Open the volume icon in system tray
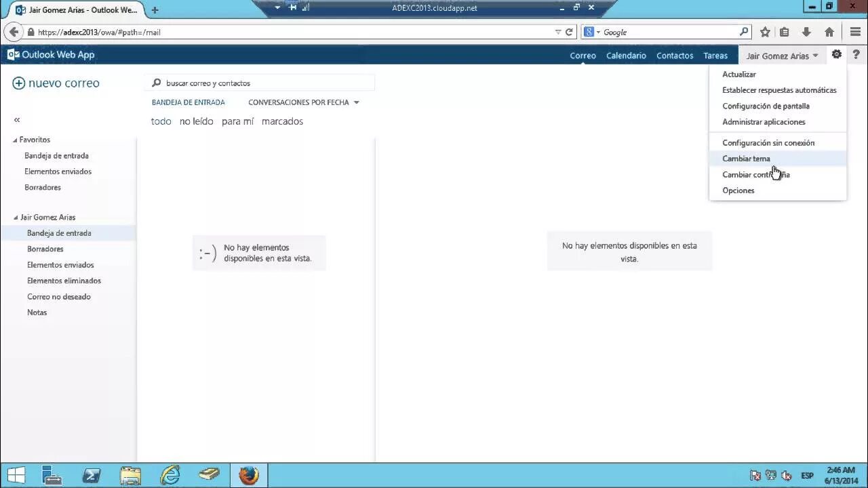 [786, 475]
